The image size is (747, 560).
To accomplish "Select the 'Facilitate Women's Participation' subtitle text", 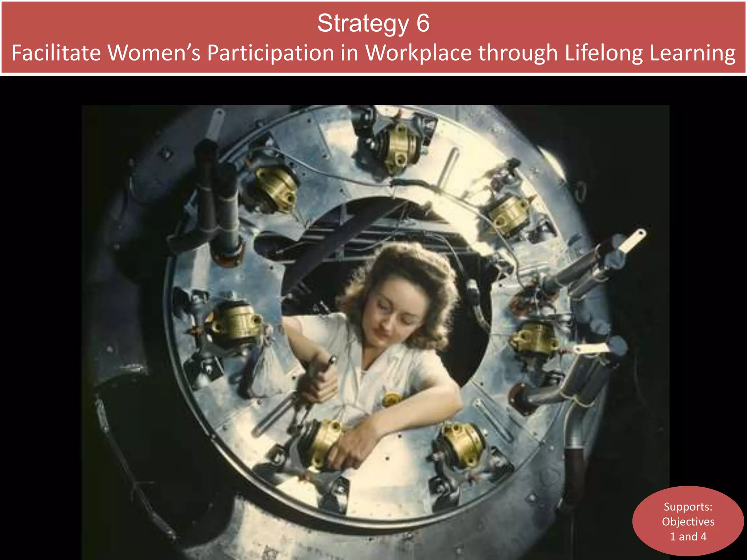I will [373, 53].
